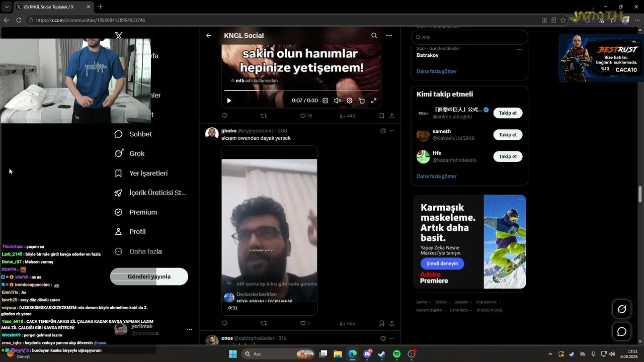Screen dimensions: 644x362
Task: Reload the browser page
Action: coord(19,20)
